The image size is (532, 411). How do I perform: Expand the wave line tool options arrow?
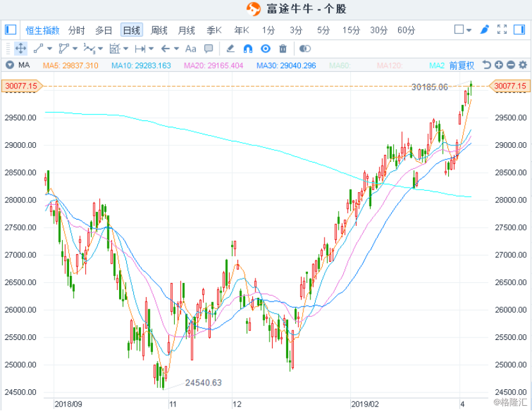pyautogui.click(x=100, y=49)
